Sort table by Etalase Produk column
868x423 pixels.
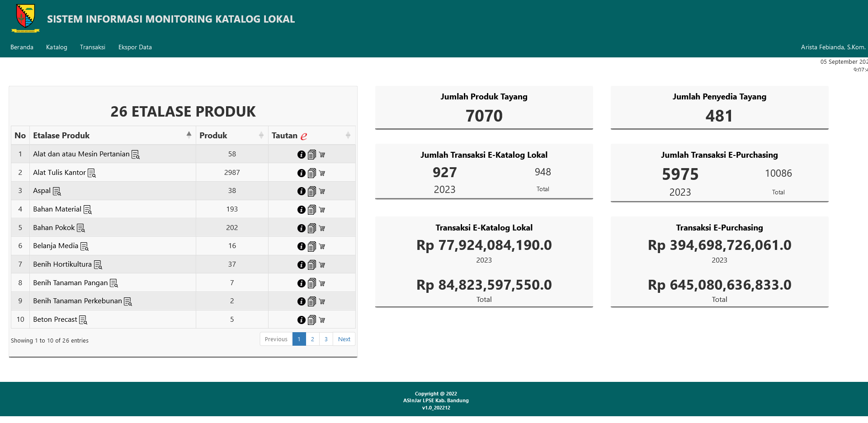pos(189,135)
